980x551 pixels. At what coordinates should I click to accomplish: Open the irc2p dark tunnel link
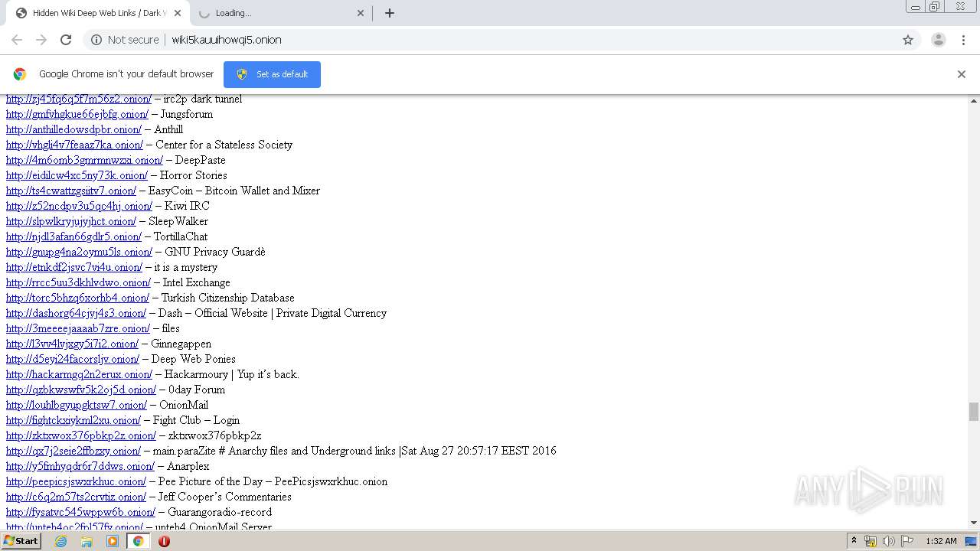coord(79,99)
